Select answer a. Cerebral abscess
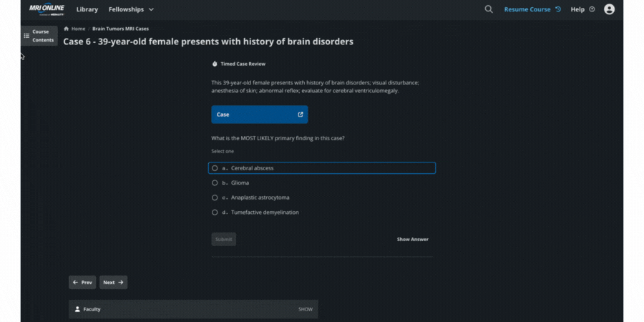Viewport: 644px width, 322px height. [215, 168]
